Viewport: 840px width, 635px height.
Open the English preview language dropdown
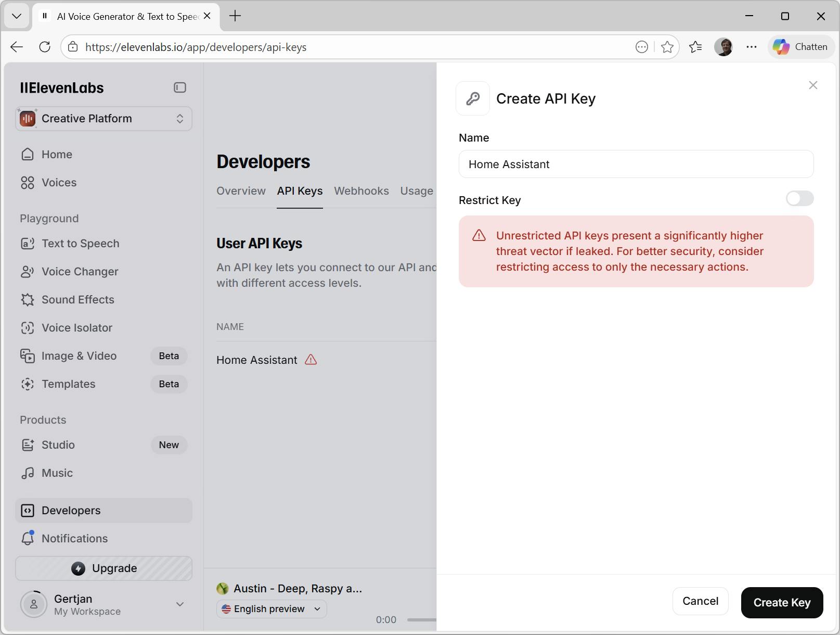coord(272,609)
